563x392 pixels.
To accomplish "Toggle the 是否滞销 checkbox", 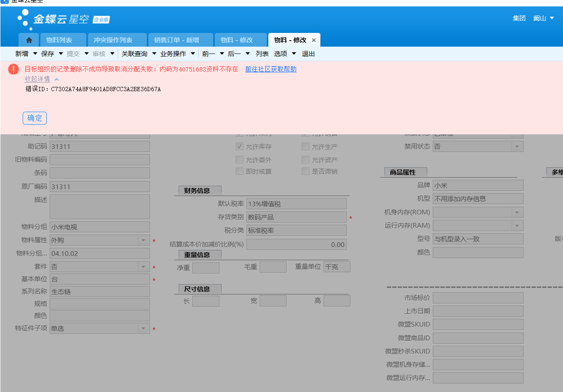I will click(x=305, y=171).
